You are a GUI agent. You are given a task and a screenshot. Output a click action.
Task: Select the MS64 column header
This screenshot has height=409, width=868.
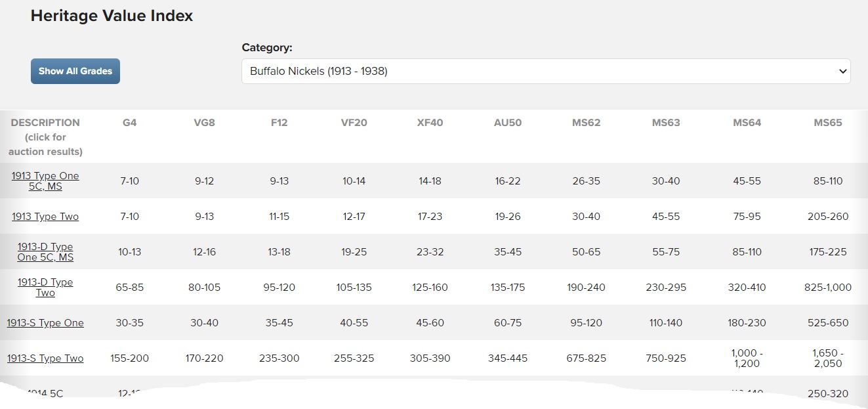(747, 123)
